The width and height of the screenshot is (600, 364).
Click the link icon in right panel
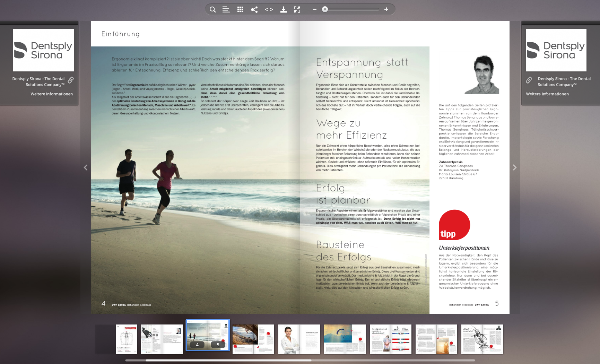[x=529, y=80]
